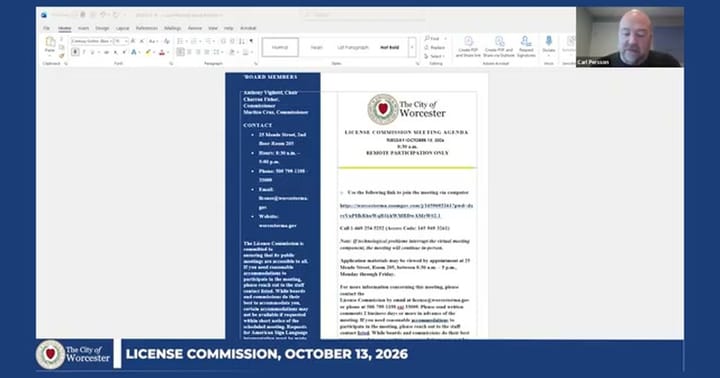Switch to the References tab

(x=146, y=28)
